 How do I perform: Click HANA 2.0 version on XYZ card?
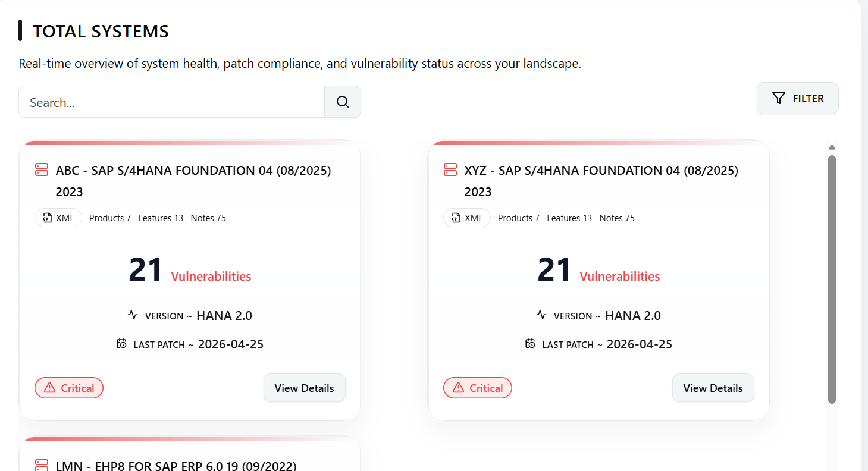pyautogui.click(x=633, y=315)
